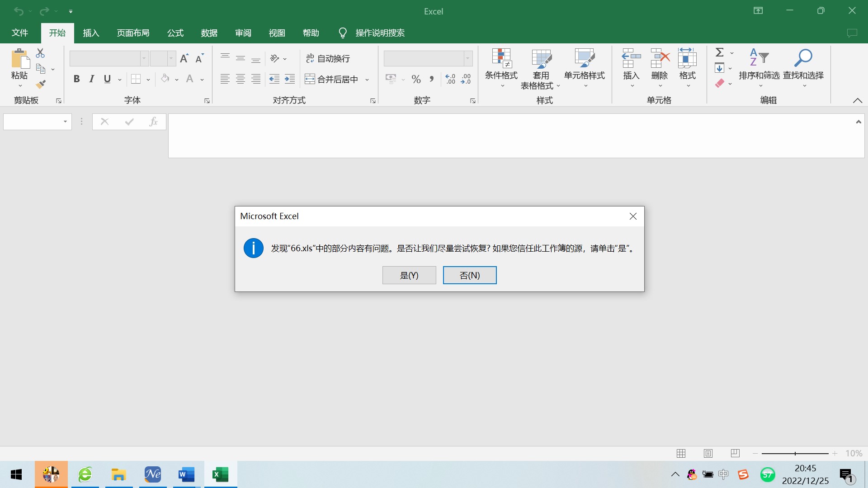This screenshot has width=868, height=488.
Task: Toggle middle vertical alignment
Action: pos(241,58)
